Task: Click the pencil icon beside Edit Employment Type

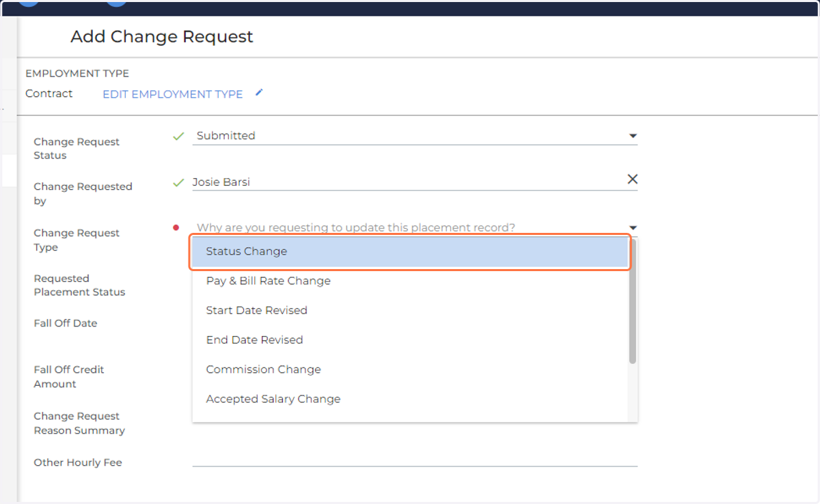Action: [259, 93]
